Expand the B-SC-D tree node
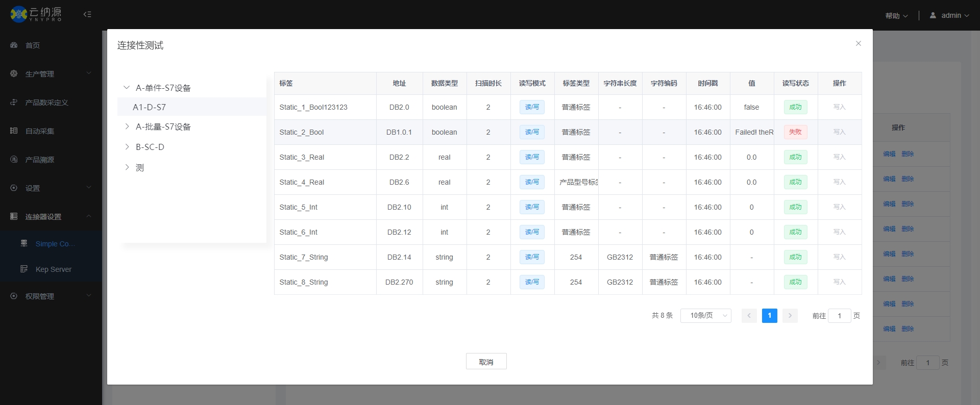The width and height of the screenshot is (980, 405). coord(127,147)
